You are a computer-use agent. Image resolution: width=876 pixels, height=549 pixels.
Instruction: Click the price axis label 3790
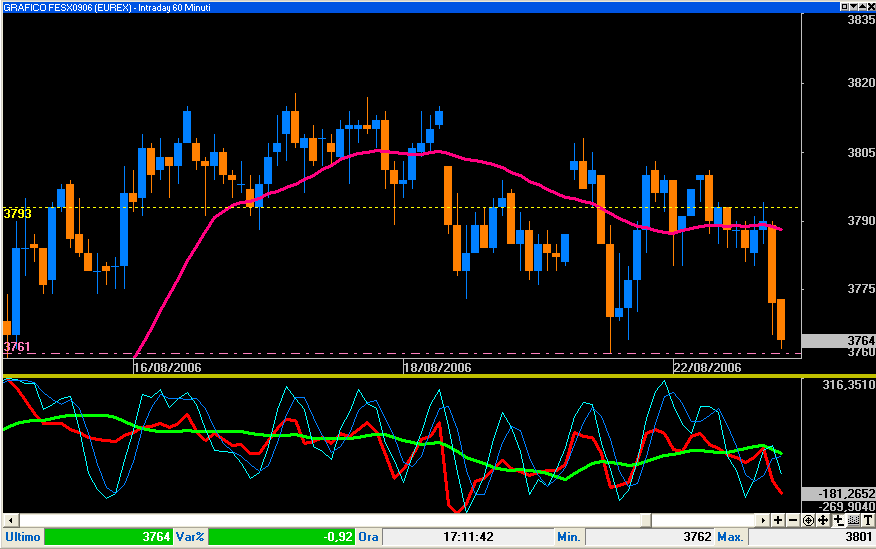[x=861, y=221]
